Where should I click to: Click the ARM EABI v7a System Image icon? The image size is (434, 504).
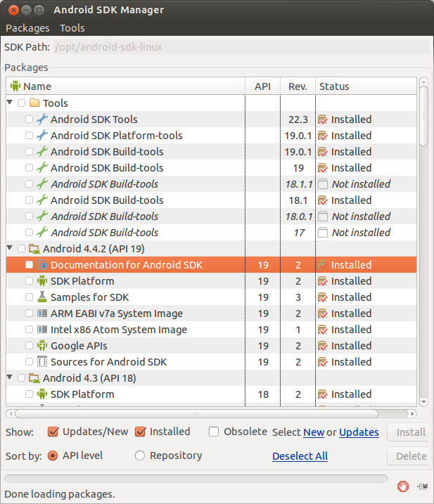[42, 314]
